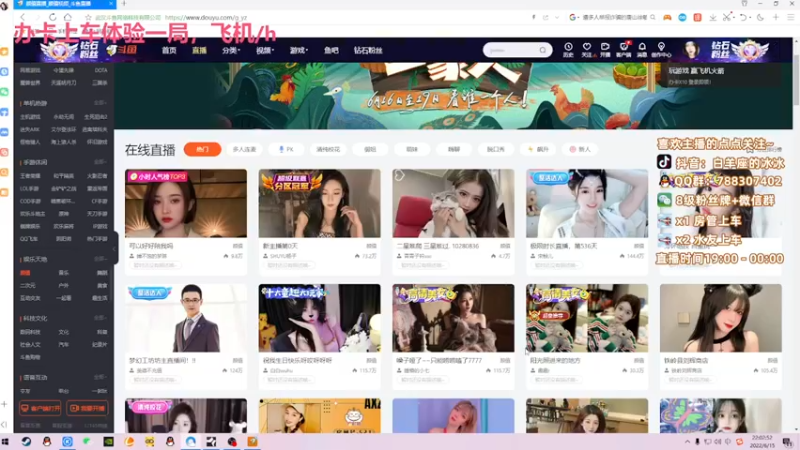This screenshot has width=800, height=450.
Task: Open the 二次元 category in sidebar
Action: click(28, 286)
